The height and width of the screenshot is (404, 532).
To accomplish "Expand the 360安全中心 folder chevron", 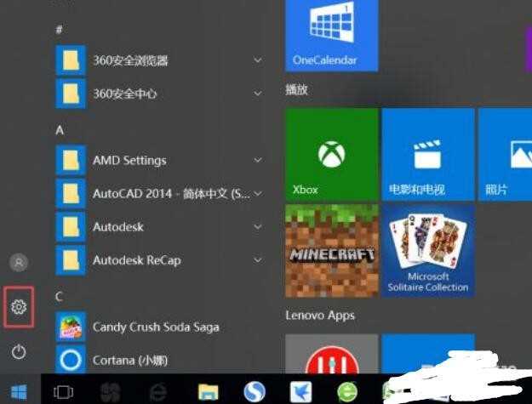I will pos(258,94).
